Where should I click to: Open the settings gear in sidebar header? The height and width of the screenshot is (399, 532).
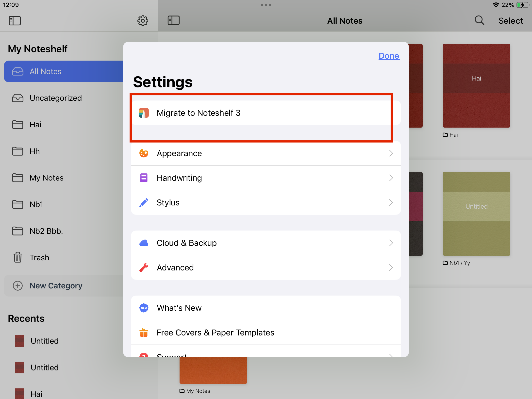tap(143, 21)
